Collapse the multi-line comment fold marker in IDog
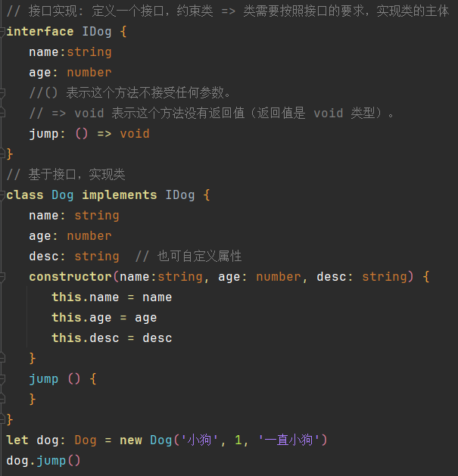 (x=3, y=93)
